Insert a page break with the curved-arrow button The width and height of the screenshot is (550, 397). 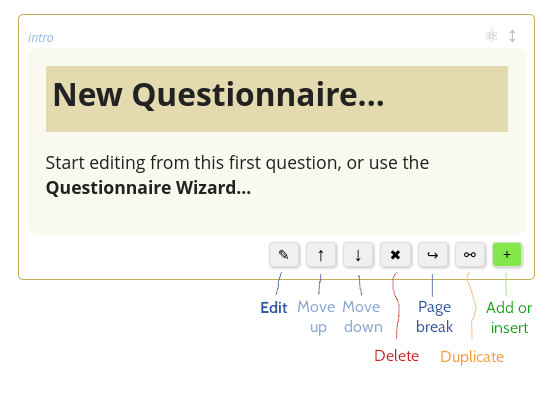point(433,255)
